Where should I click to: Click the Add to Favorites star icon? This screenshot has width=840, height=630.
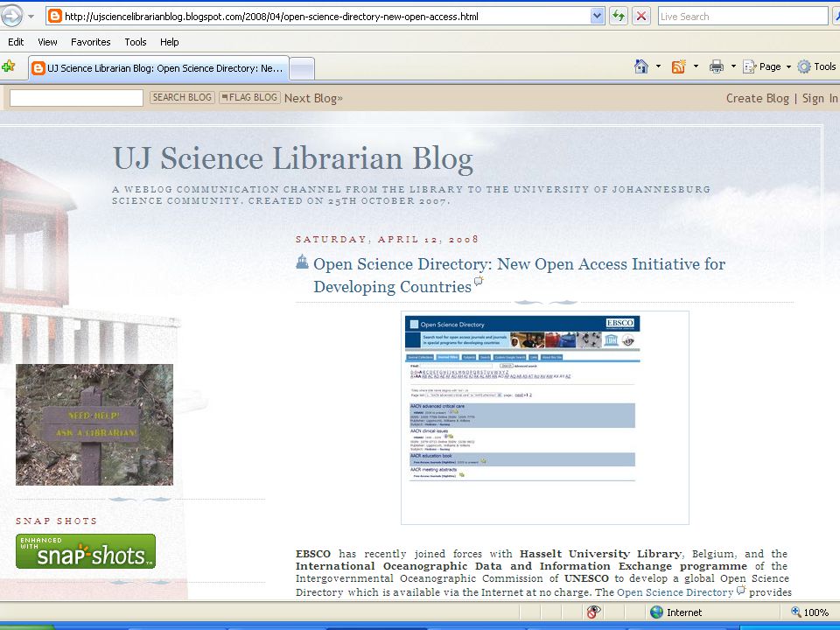[9, 67]
